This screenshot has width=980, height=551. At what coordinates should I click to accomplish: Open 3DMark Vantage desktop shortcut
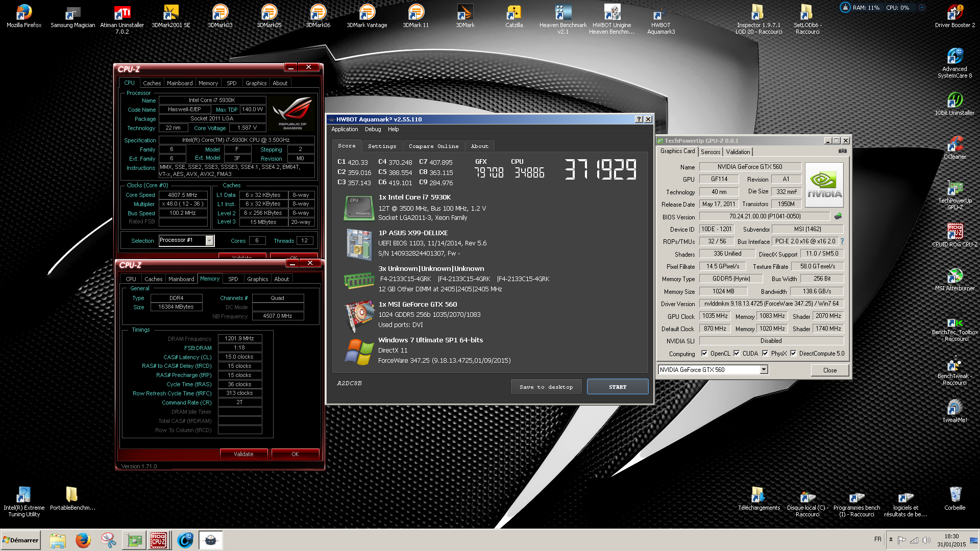click(367, 16)
